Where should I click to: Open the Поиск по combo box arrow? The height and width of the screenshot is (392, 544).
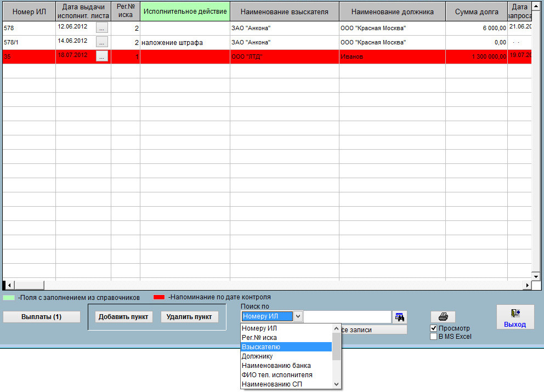(298, 316)
